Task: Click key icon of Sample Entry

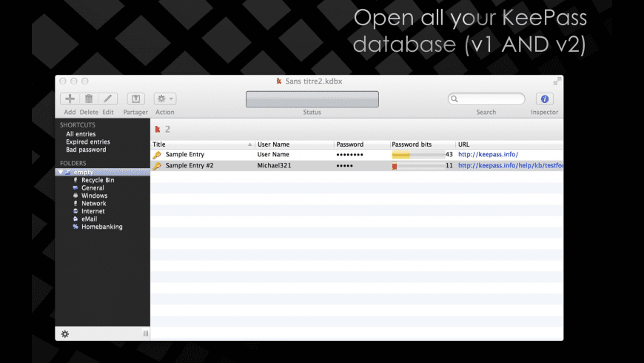Action: pyautogui.click(x=157, y=155)
